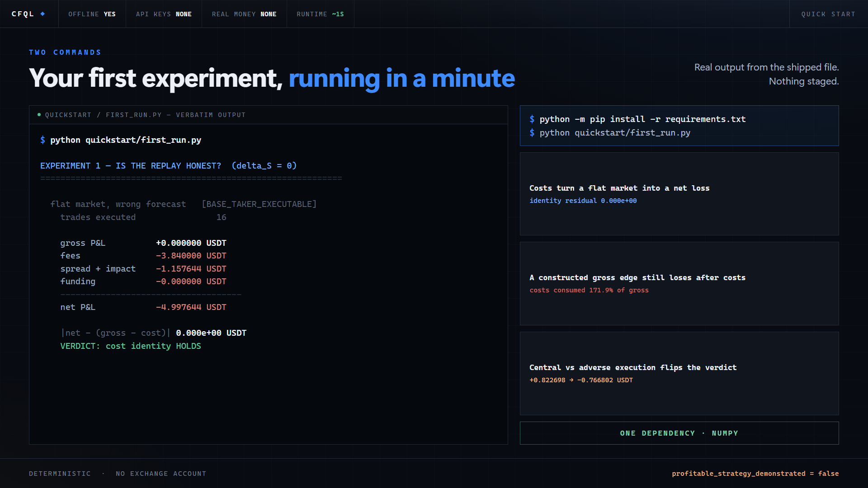Click the QUICKSTART / FIRST_RUN.PY terminal title
This screenshot has width=868, height=488.
pos(146,115)
